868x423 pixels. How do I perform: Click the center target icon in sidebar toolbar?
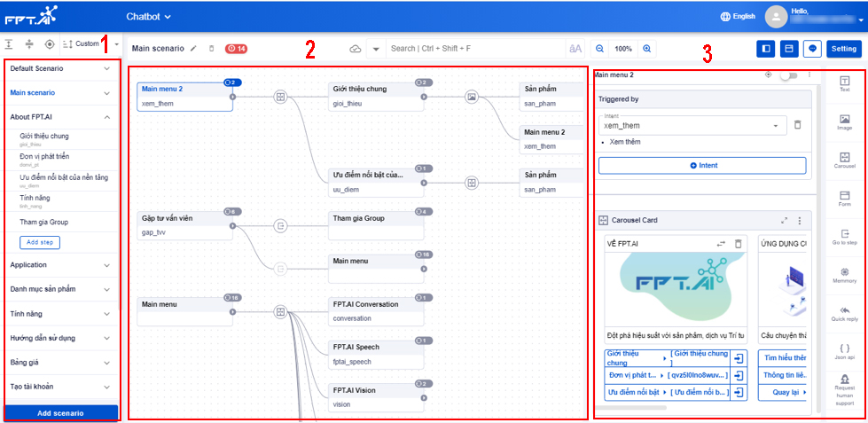pos(50,43)
